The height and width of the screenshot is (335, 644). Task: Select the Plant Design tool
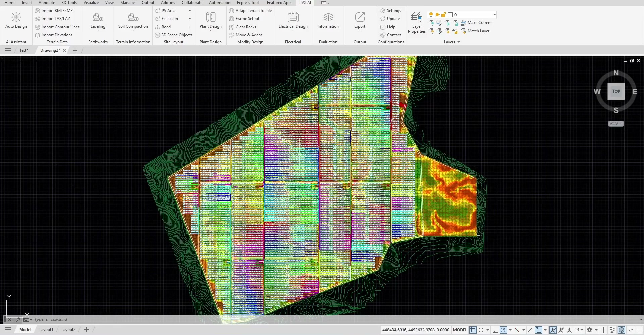pyautogui.click(x=210, y=21)
